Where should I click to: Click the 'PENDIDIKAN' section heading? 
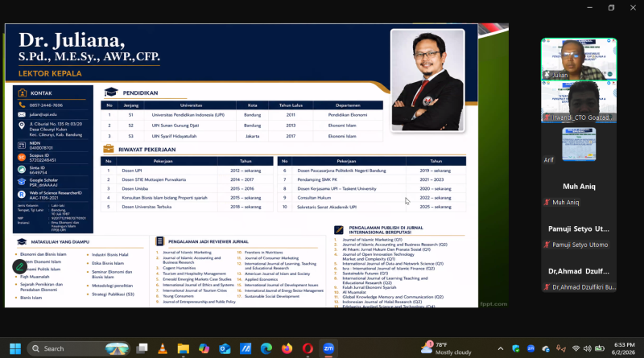140,93
